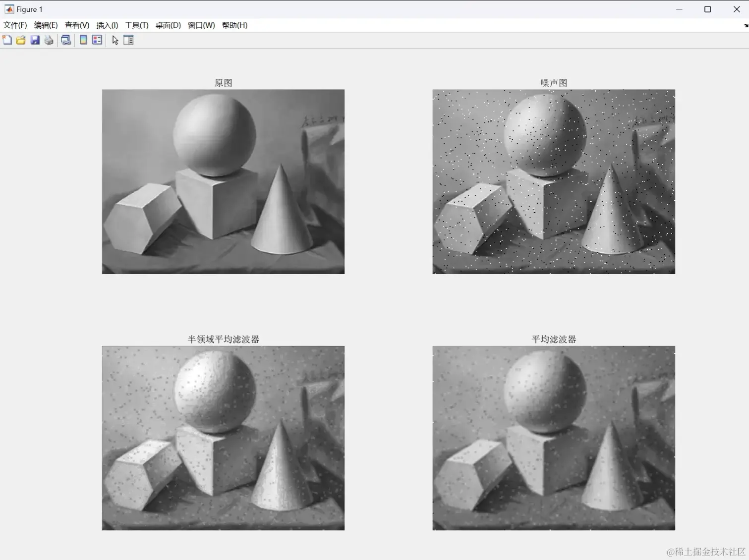The width and height of the screenshot is (749, 560).
Task: Minimize the Figure 1 window
Action: (679, 9)
